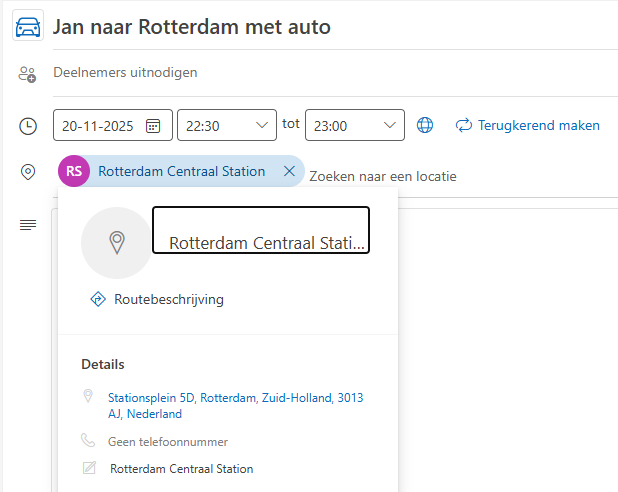Click the Routebeschrijving directions icon
Screen dimensions: 618x492
point(98,299)
